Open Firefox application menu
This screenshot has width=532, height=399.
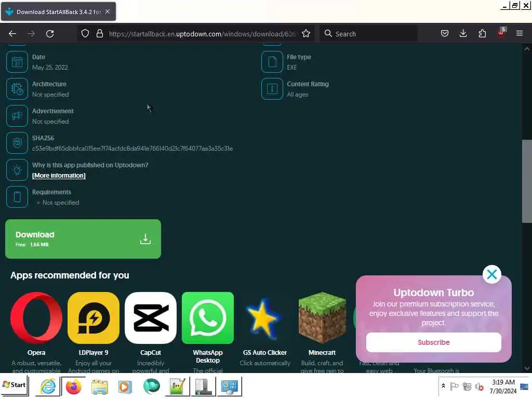[x=520, y=33]
